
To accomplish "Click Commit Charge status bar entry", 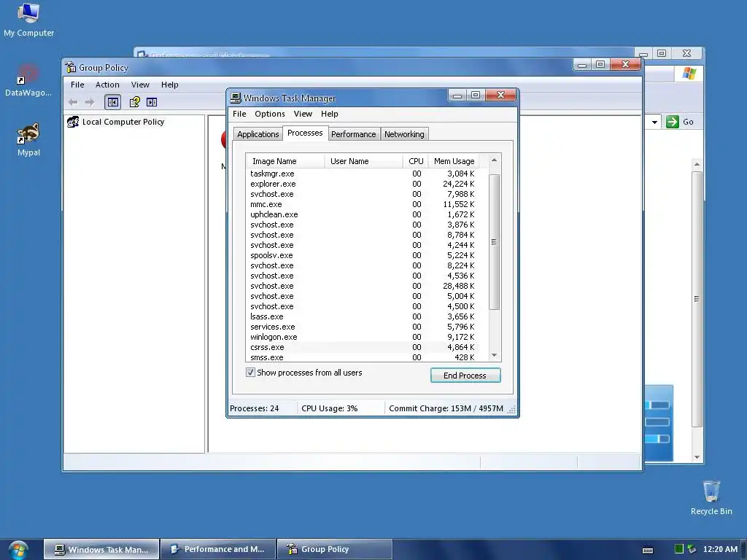I will point(446,408).
